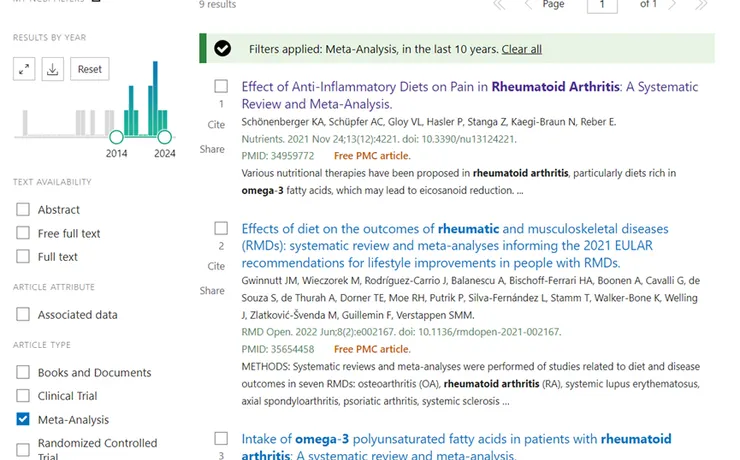
Task: Open the Anti-Inflammatory Diets article title
Action: tap(470, 95)
